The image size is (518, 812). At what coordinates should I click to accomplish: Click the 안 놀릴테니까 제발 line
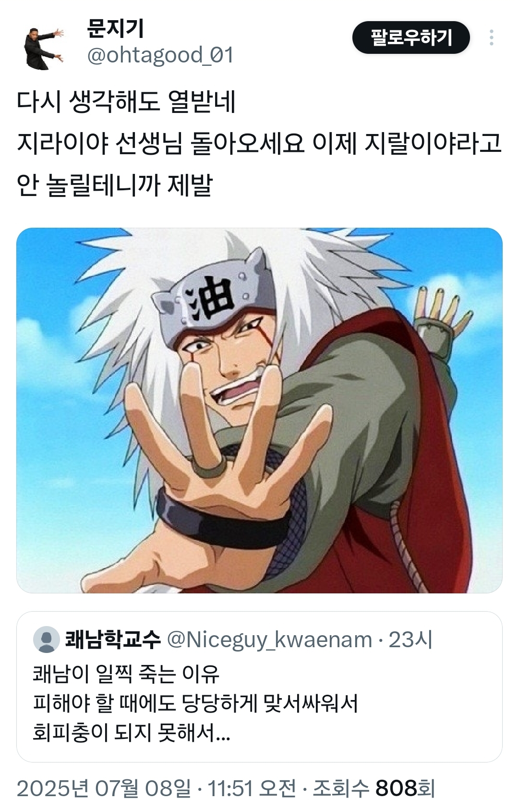coord(114,185)
